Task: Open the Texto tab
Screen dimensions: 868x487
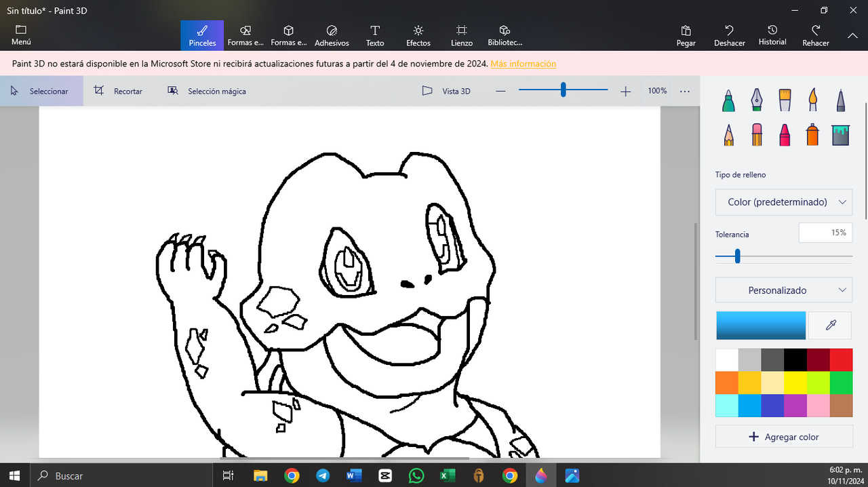Action: pos(375,35)
